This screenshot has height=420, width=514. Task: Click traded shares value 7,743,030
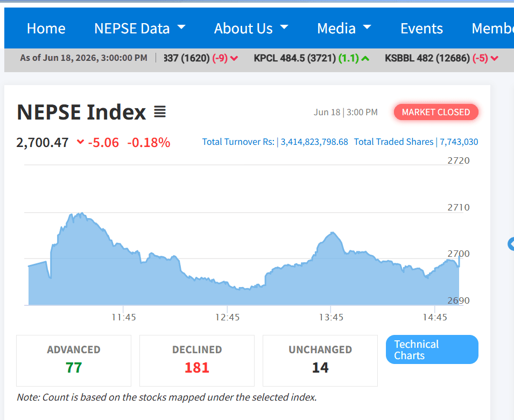(x=459, y=142)
